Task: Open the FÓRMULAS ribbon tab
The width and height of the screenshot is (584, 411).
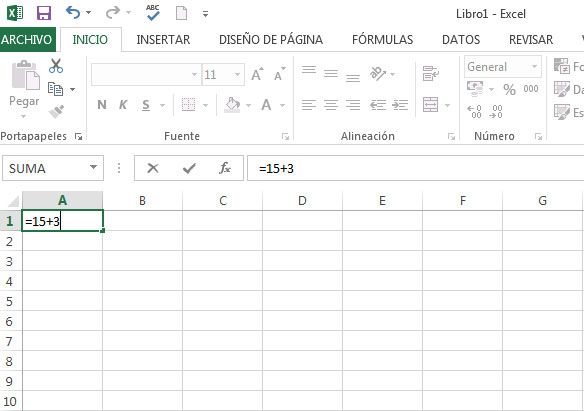Action: pyautogui.click(x=383, y=39)
